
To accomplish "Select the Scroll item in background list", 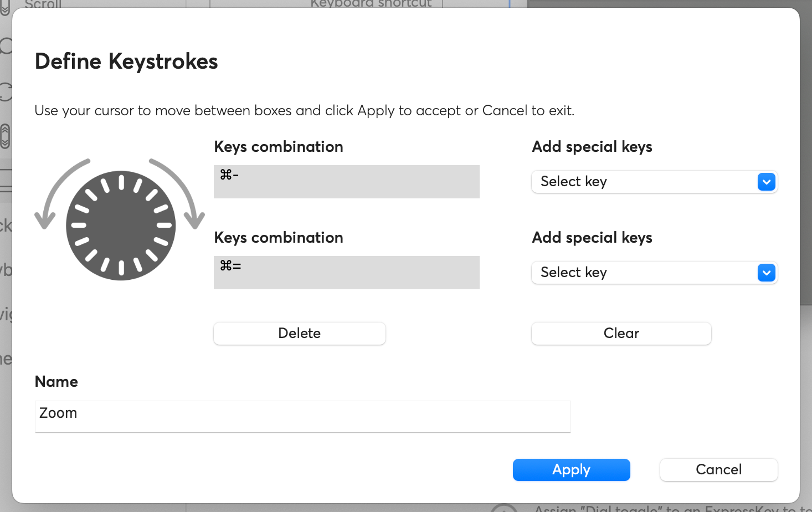I will (43, 4).
